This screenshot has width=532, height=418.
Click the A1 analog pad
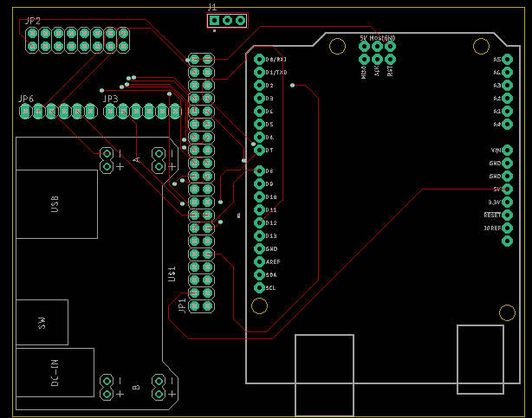507,111
